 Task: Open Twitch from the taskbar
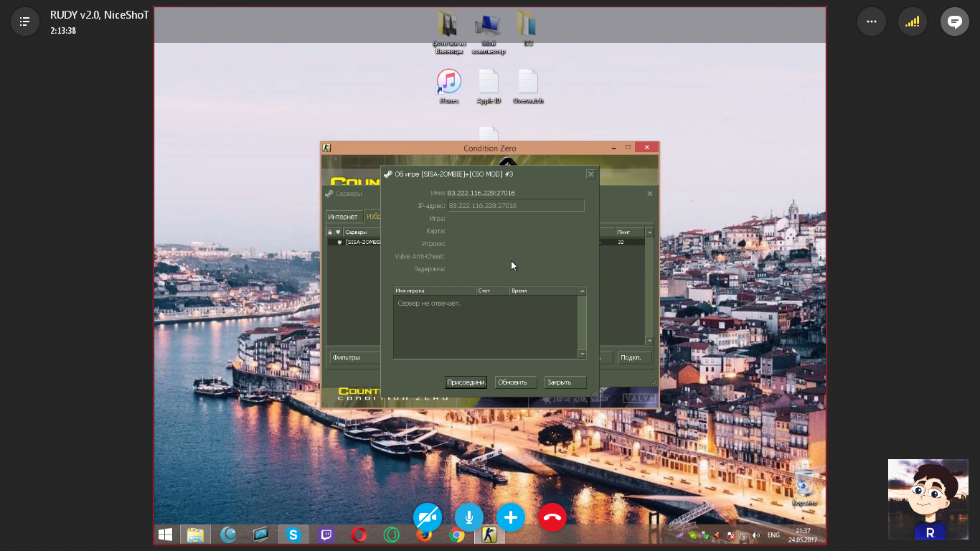point(326,534)
